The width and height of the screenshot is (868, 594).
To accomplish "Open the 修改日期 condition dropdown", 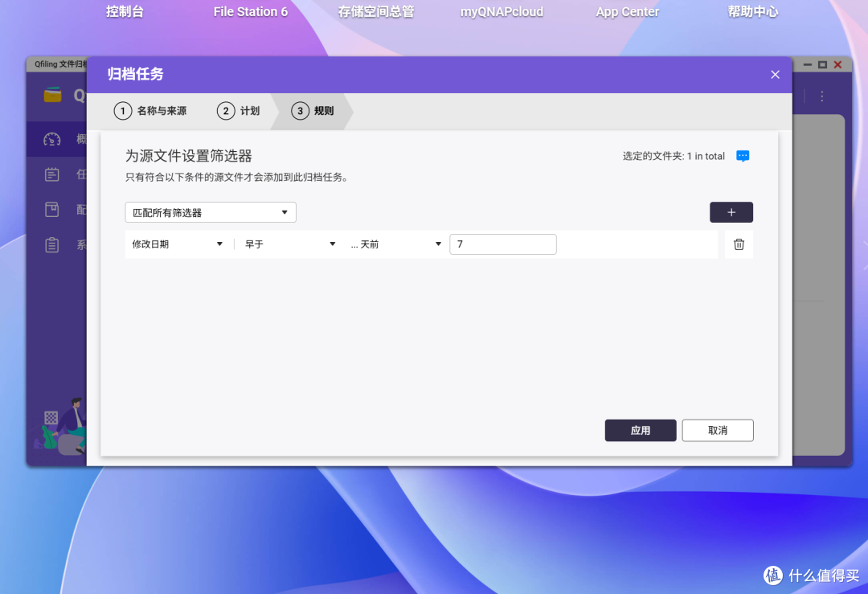I will [x=177, y=244].
